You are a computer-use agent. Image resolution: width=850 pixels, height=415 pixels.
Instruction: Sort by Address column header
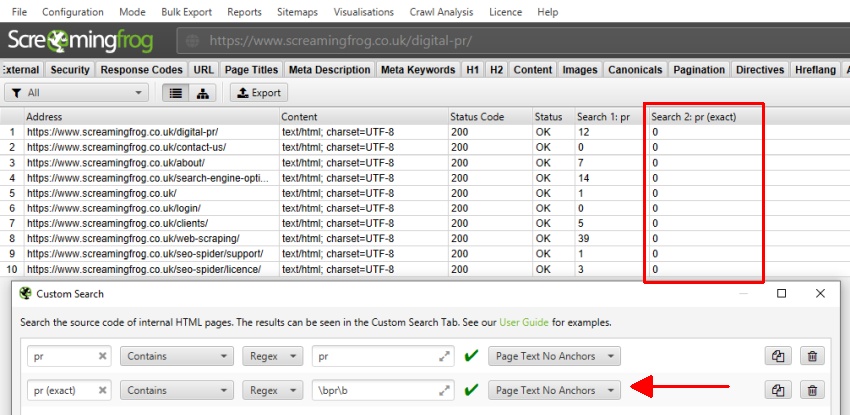152,116
